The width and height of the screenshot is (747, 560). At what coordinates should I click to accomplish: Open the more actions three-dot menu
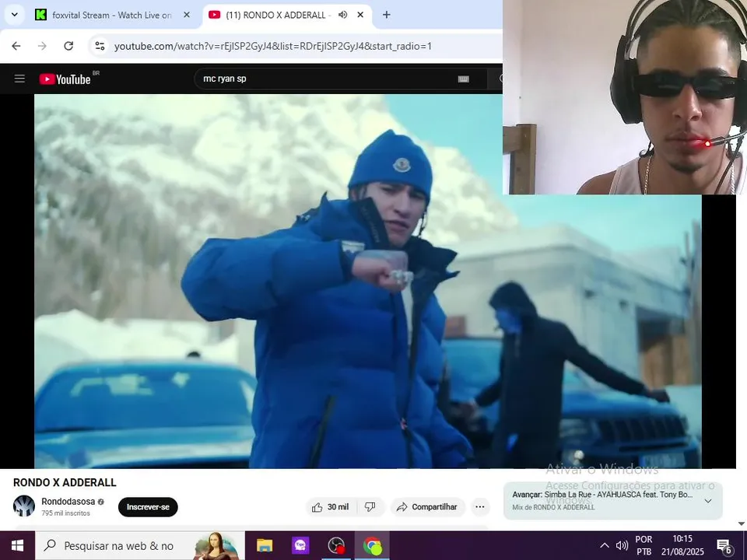(x=480, y=507)
